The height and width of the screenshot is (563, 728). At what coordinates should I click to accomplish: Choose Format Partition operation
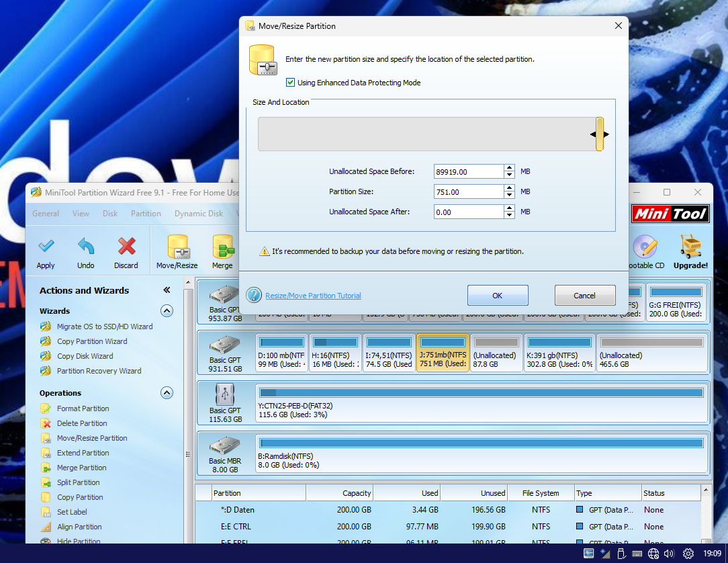point(83,408)
